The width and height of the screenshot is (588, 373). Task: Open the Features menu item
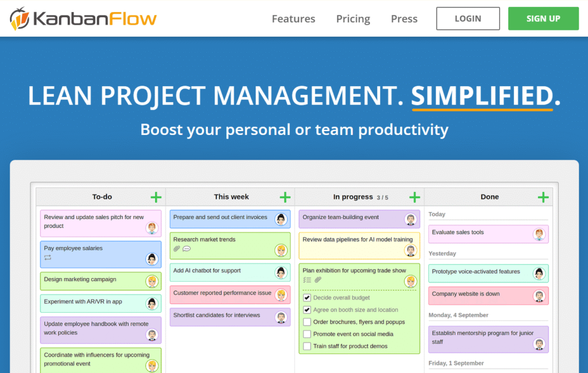click(293, 18)
